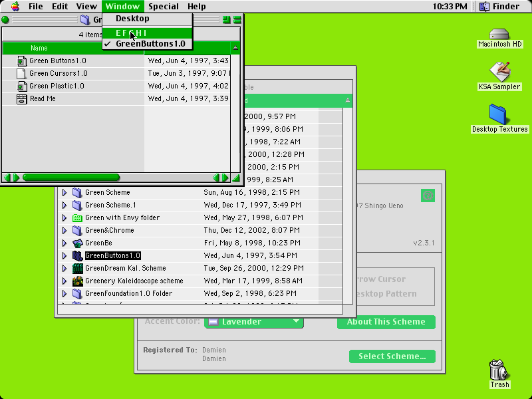Image resolution: width=532 pixels, height=399 pixels.
Task: Click the folder proxy icon in the title bar
Action: (85, 20)
